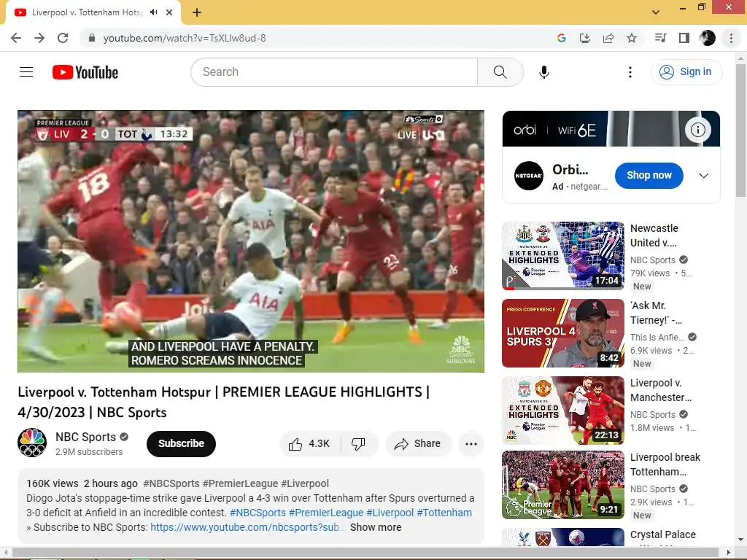The height and width of the screenshot is (560, 747).
Task: Open NBC Sports channel avatar
Action: [32, 443]
